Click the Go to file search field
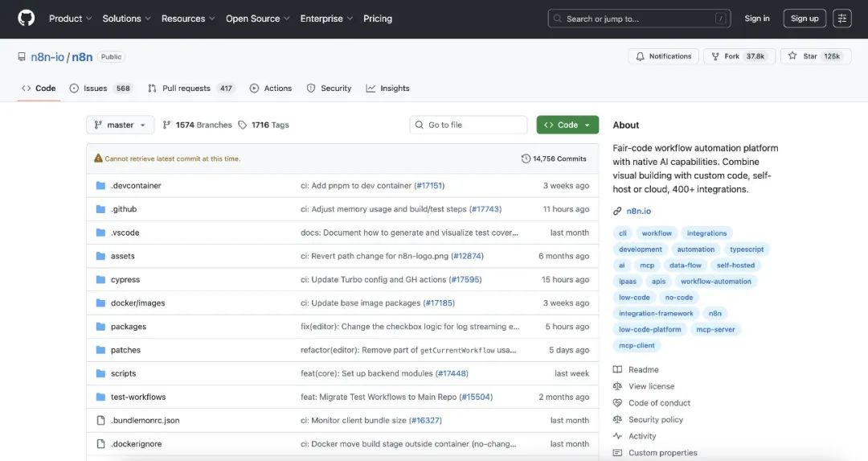Image resolution: width=868 pixels, height=461 pixels. coord(469,125)
